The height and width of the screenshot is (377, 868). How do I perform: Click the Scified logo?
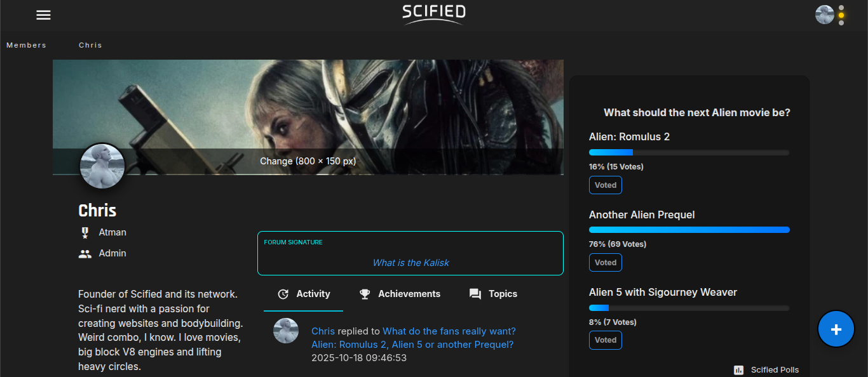pos(433,14)
